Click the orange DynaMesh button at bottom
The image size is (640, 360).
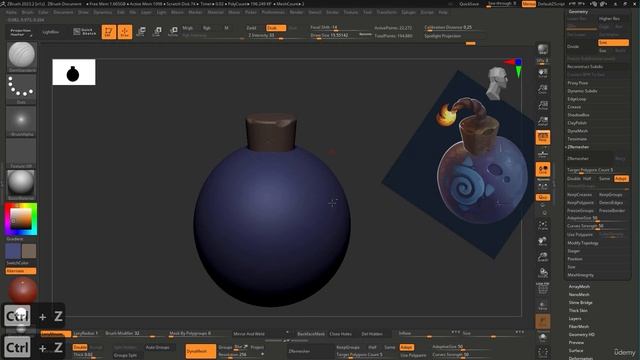click(x=201, y=351)
